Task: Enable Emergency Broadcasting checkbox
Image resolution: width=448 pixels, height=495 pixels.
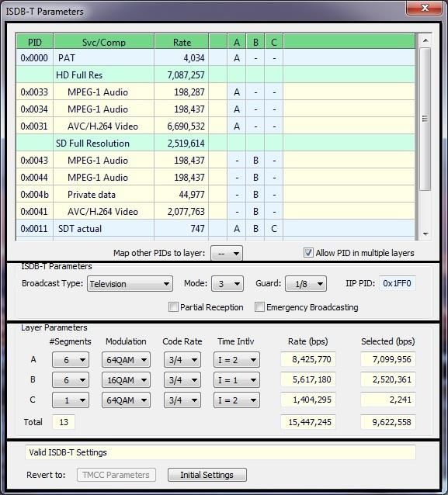Action: (259, 306)
